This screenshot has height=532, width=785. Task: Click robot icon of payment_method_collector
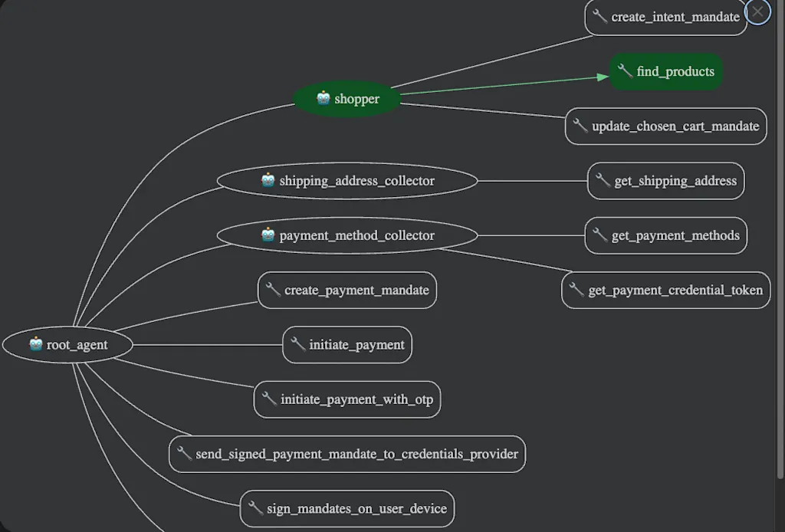268,235
